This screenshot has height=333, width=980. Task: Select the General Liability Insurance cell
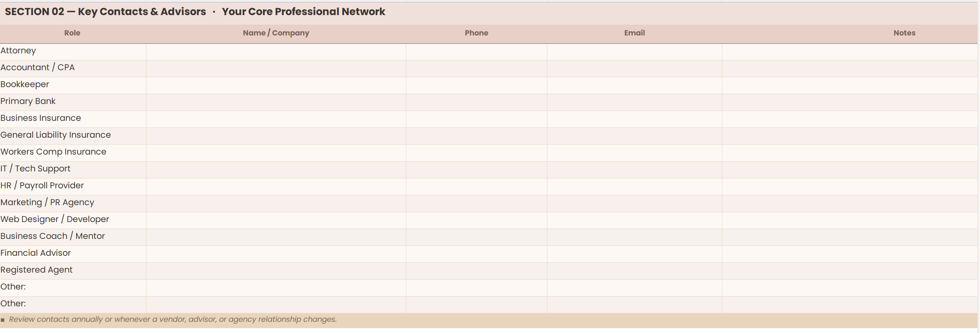pos(73,136)
